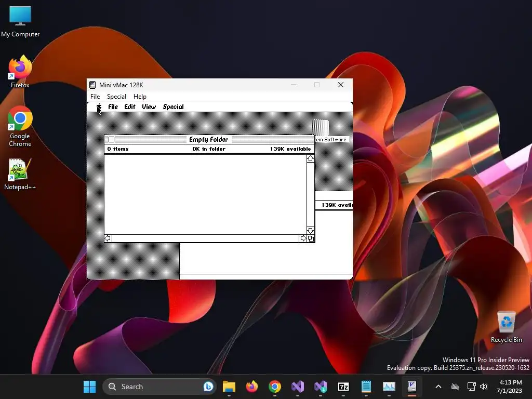
Task: Open the emulated Mac Edit menu
Action: coord(129,107)
